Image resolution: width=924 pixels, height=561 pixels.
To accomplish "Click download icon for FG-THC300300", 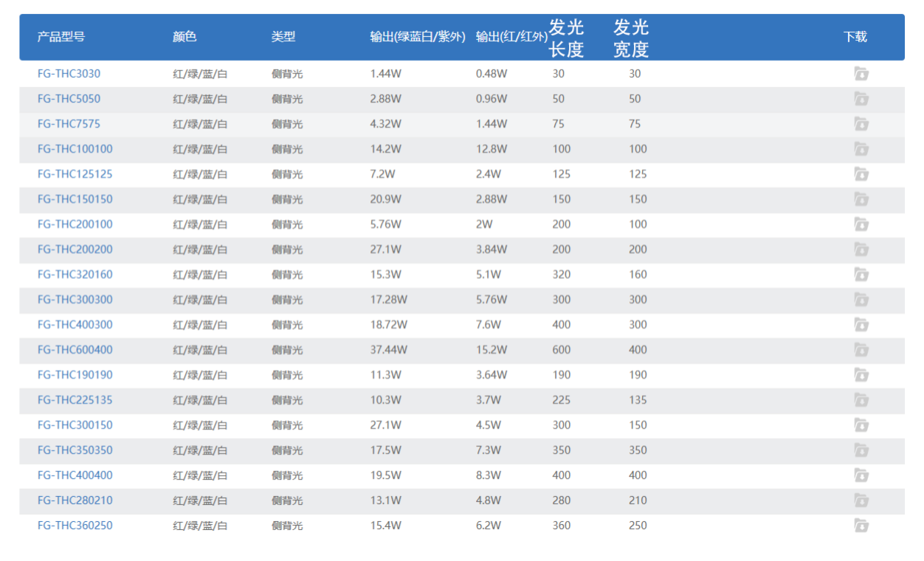I will 861,300.
